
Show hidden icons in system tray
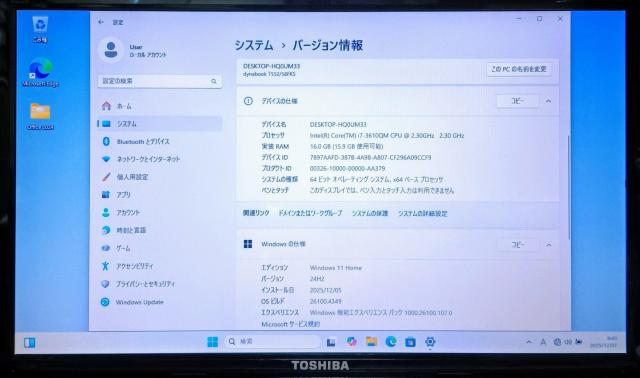tap(529, 342)
